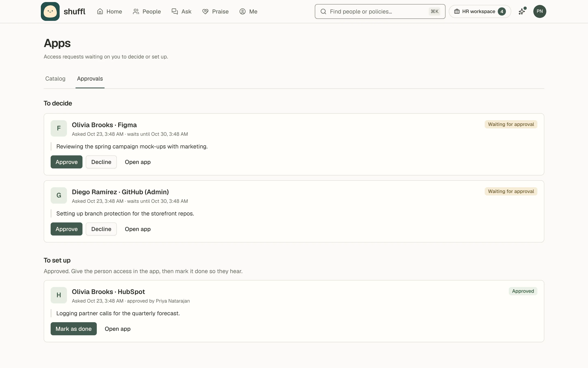Screen dimensions: 588x368
Task: Open Praise in the top navigation
Action: [x=215, y=11]
